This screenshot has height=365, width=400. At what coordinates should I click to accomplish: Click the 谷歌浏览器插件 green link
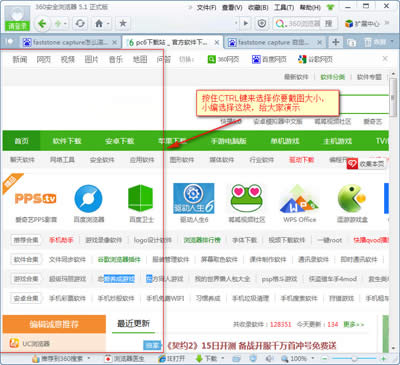[x=119, y=259]
